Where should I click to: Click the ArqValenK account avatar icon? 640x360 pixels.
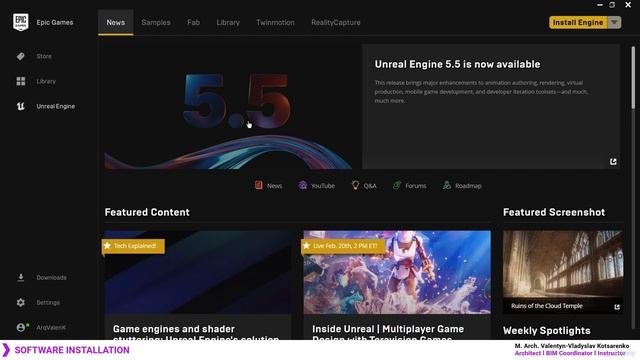(22, 327)
